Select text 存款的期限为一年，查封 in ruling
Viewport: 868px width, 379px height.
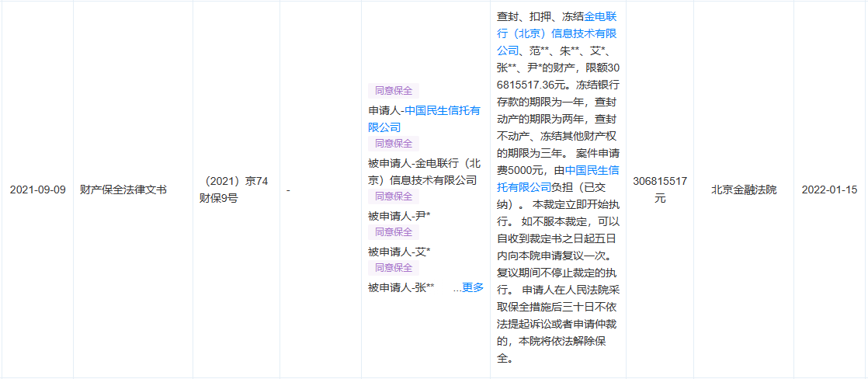point(557,103)
